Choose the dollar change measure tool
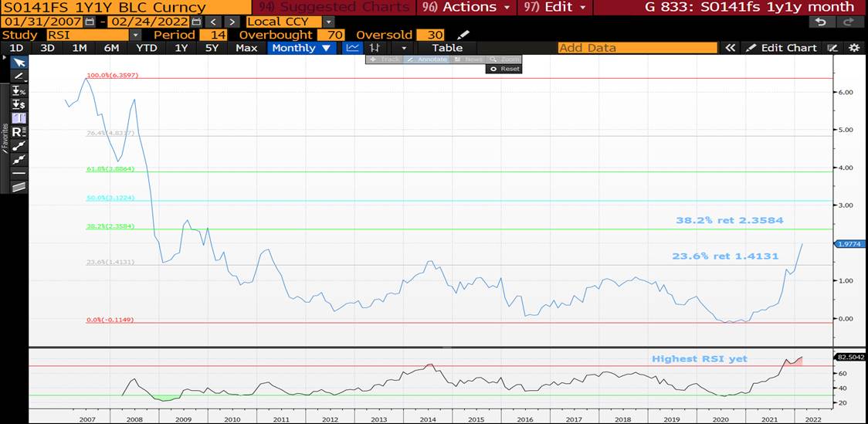The height and width of the screenshot is (424, 868). click(x=19, y=104)
